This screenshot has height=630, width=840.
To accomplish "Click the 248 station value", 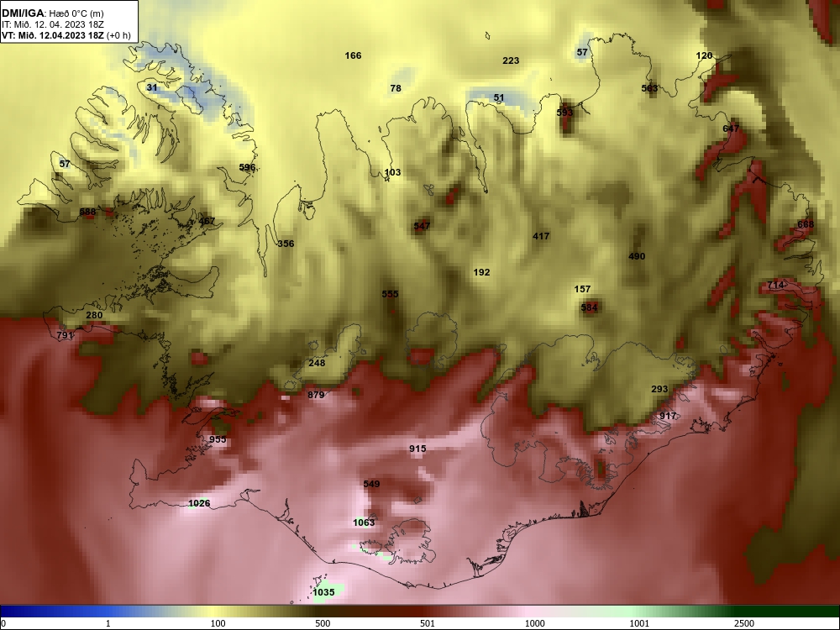I will tap(317, 363).
